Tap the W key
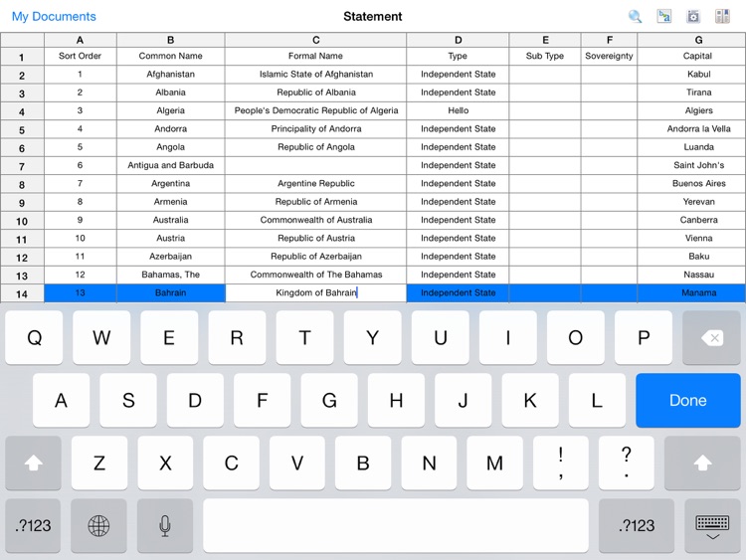The height and width of the screenshot is (560, 746). (101, 338)
